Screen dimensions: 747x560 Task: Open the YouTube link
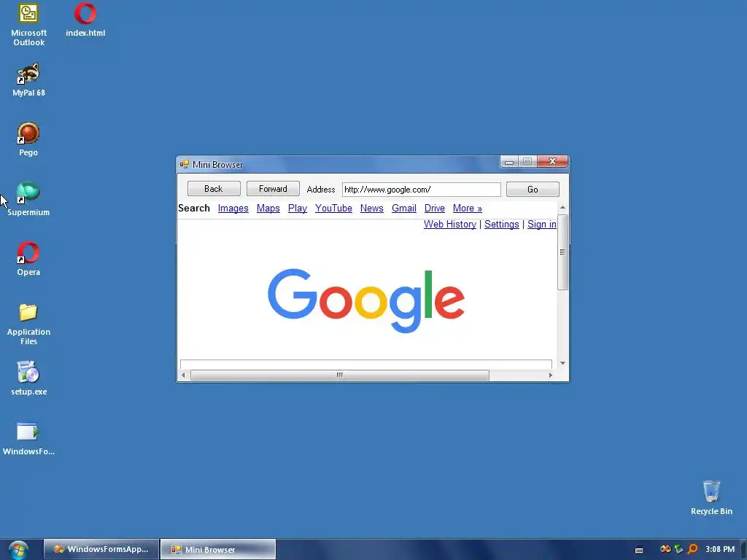[x=333, y=209]
